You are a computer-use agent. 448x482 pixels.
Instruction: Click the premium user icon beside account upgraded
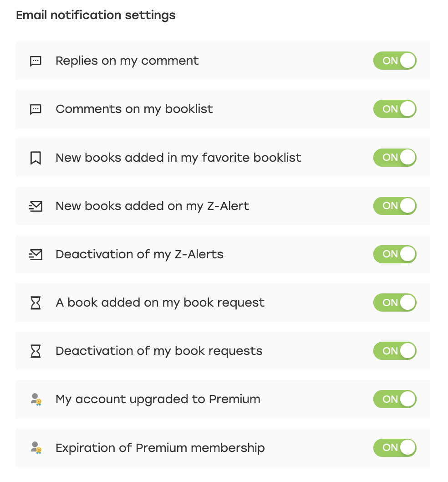click(x=36, y=399)
